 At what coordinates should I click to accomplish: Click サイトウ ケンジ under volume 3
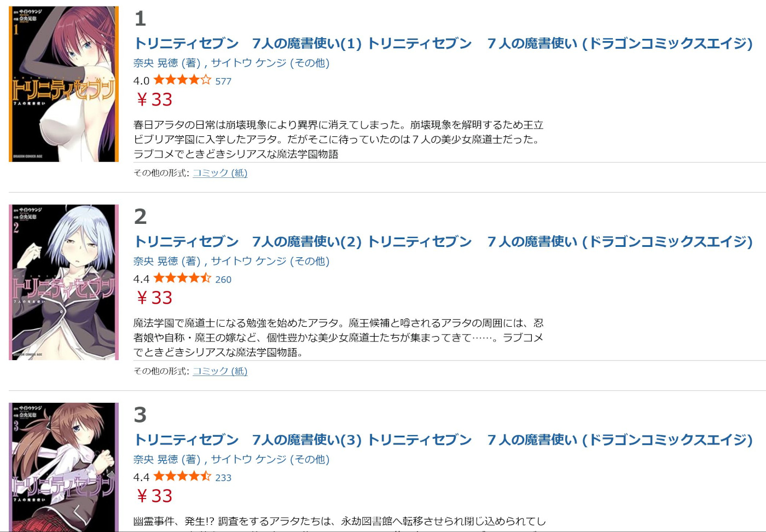(248, 459)
